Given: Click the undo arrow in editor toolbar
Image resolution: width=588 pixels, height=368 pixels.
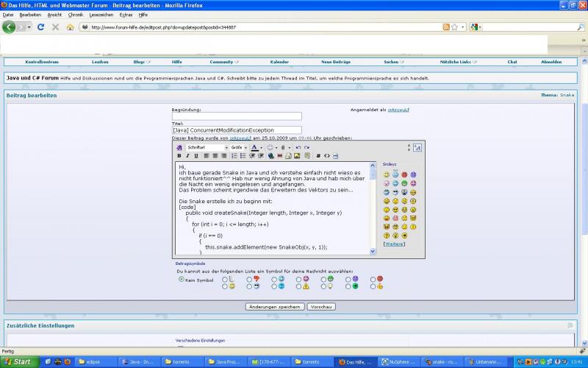Looking at the screenshot, I should coord(297,147).
